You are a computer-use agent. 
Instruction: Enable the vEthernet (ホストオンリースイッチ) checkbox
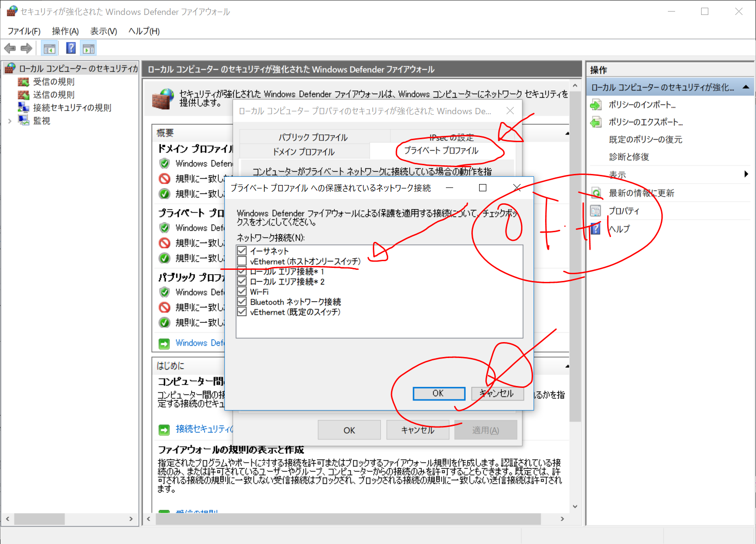click(242, 261)
